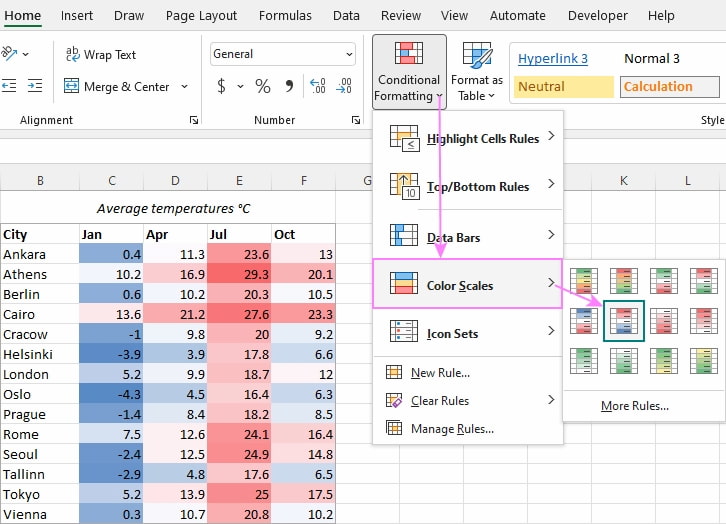This screenshot has width=726, height=524.
Task: Apply the Normal 3 cell style
Action: 670,58
